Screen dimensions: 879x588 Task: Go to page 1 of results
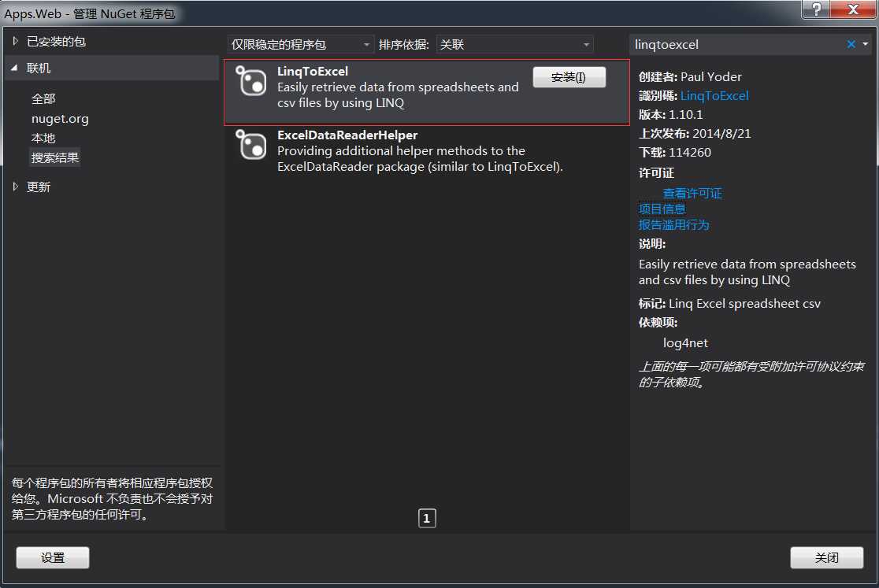pos(427,518)
